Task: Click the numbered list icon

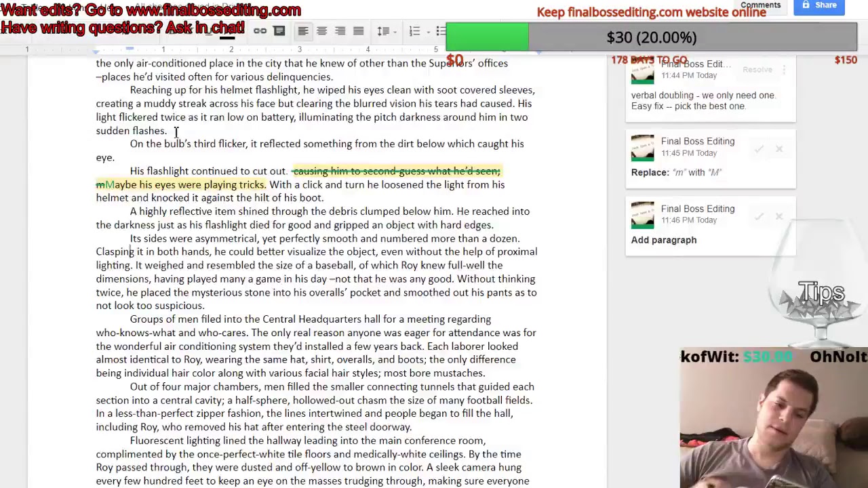Action: pyautogui.click(x=414, y=31)
